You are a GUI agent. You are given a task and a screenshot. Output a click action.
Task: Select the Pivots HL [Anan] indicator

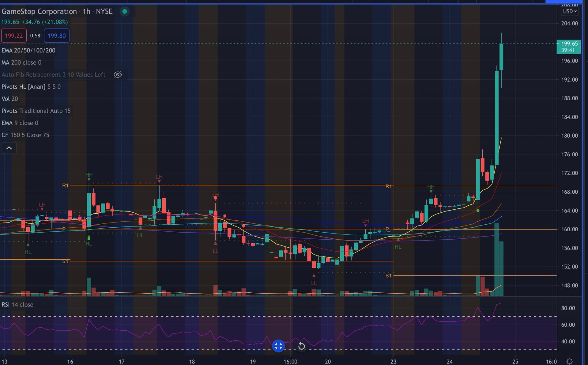31,87
